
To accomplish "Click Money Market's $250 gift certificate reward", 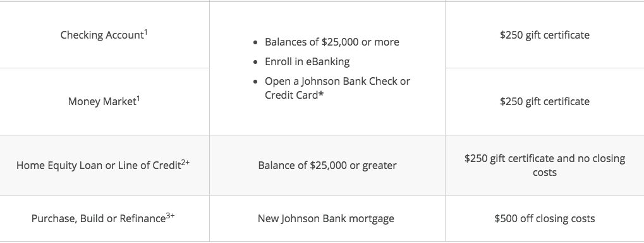I will coord(545,101).
